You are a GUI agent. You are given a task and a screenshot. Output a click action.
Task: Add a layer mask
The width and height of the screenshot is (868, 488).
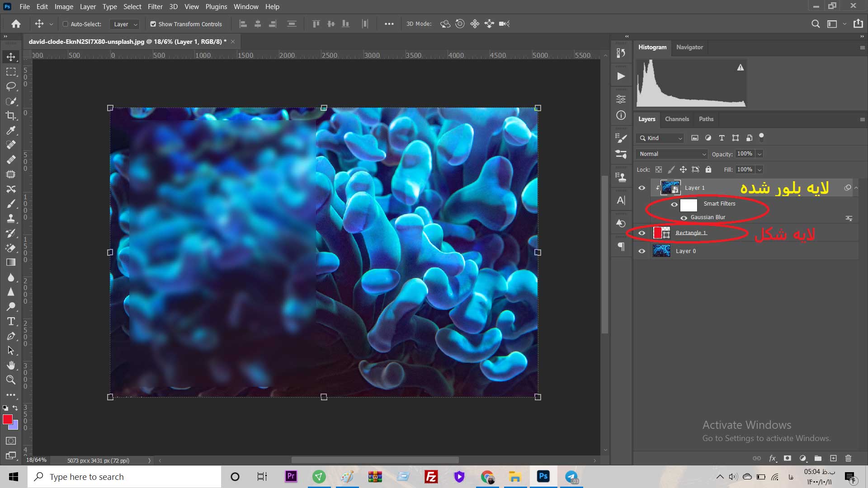coord(788,458)
